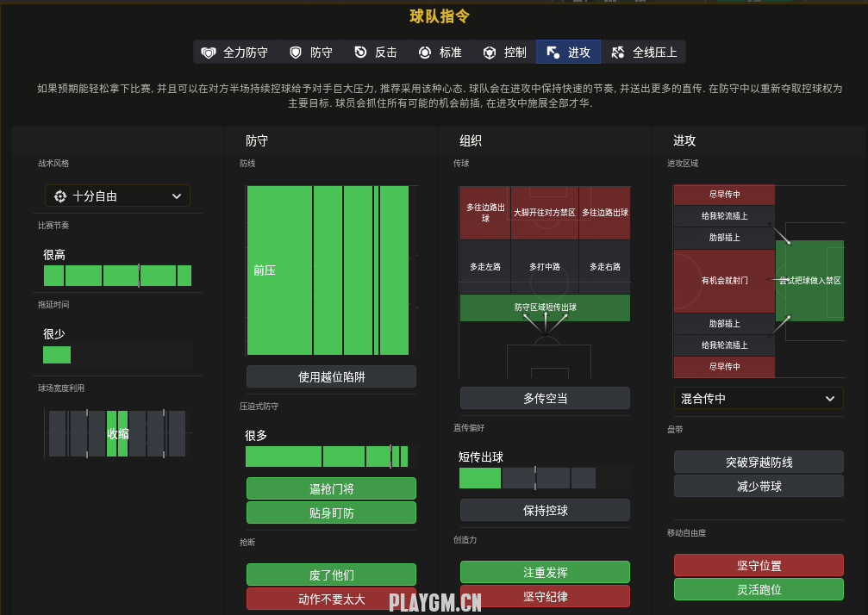Select the 控制 mentality tab

click(x=505, y=53)
